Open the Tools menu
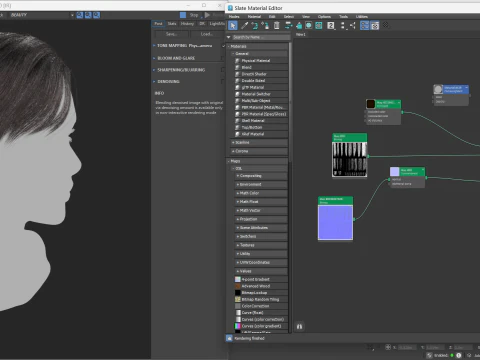This screenshot has height=360, width=480. (x=344, y=16)
